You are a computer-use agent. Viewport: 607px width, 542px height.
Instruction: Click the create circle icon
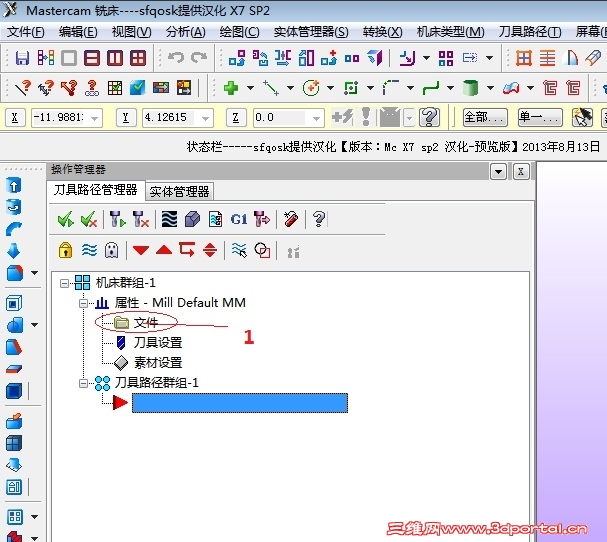pos(311,88)
